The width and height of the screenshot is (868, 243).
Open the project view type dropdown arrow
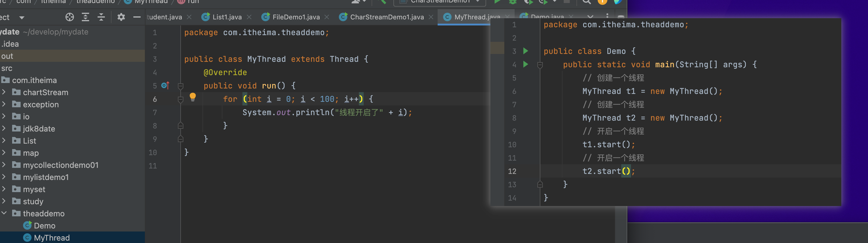[22, 18]
